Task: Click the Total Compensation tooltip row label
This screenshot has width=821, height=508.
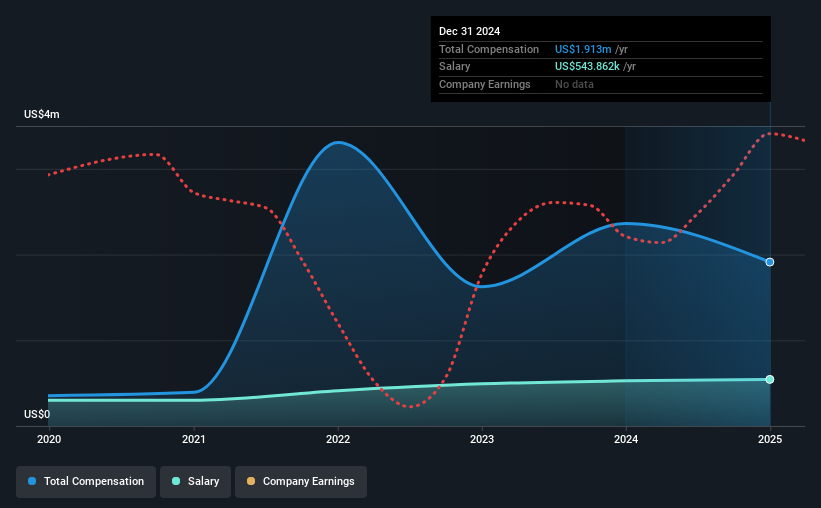Action: 489,49
